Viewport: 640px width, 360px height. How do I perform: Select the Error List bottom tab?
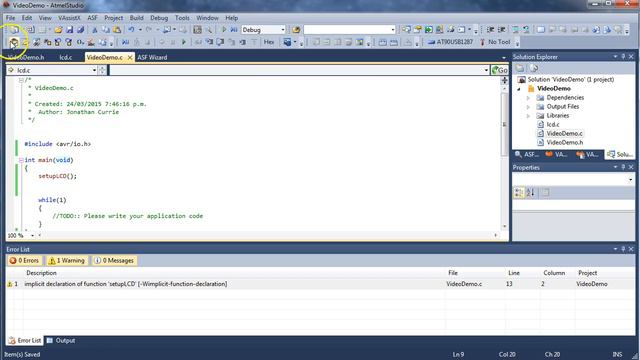24,340
